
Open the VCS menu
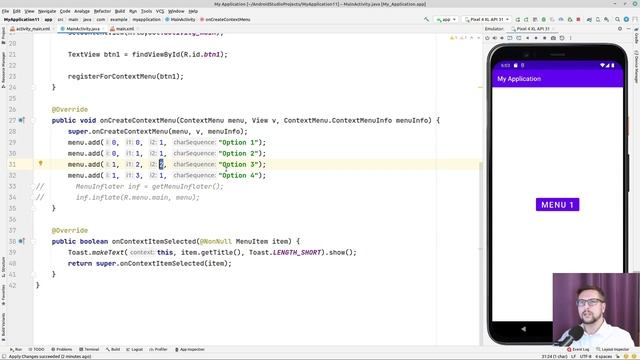pos(160,11)
